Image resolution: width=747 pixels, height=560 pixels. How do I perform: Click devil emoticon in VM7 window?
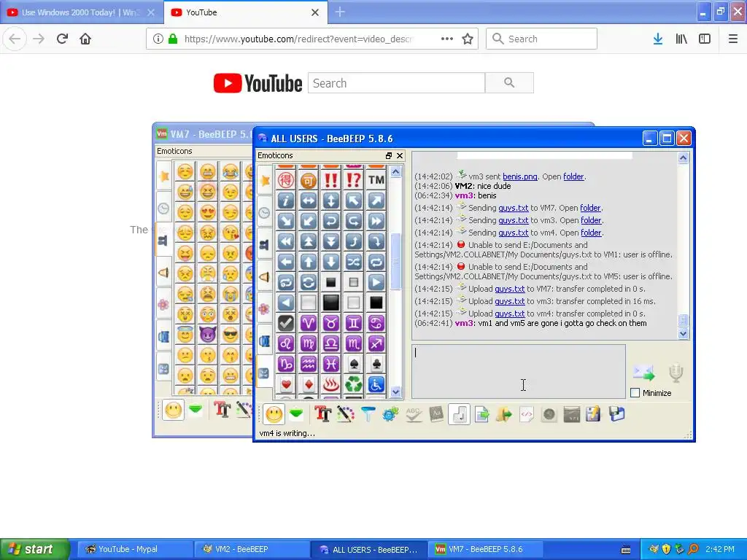click(207, 334)
